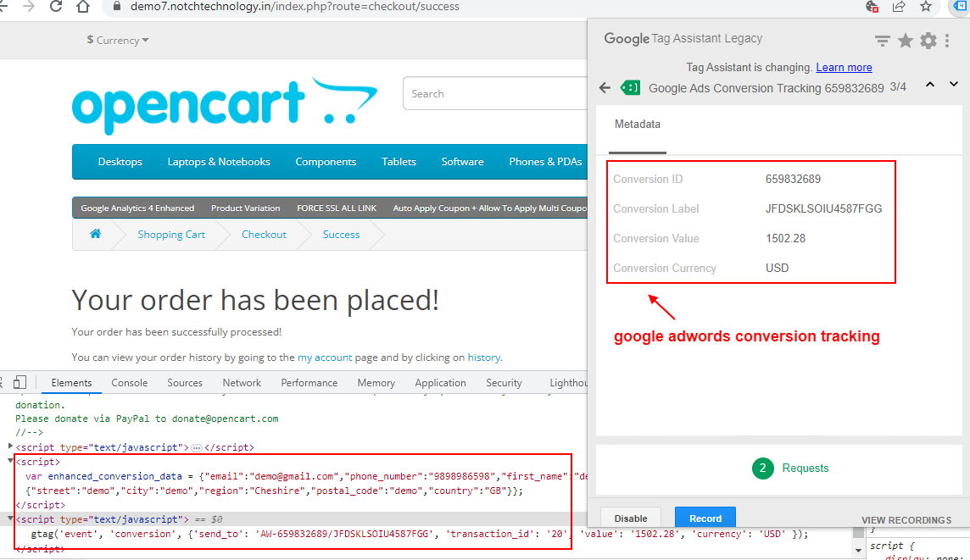Click the OpenCart logo

click(x=224, y=106)
